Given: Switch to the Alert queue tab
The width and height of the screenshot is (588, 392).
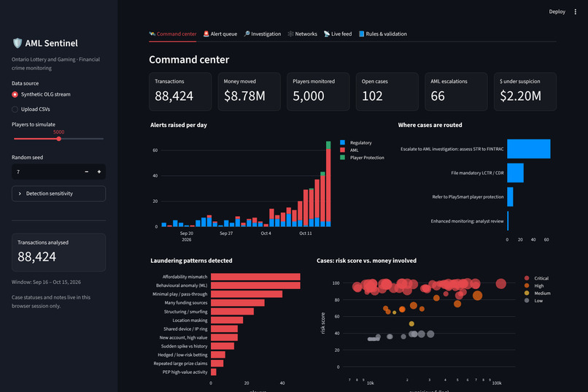Looking at the screenshot, I should tap(220, 34).
